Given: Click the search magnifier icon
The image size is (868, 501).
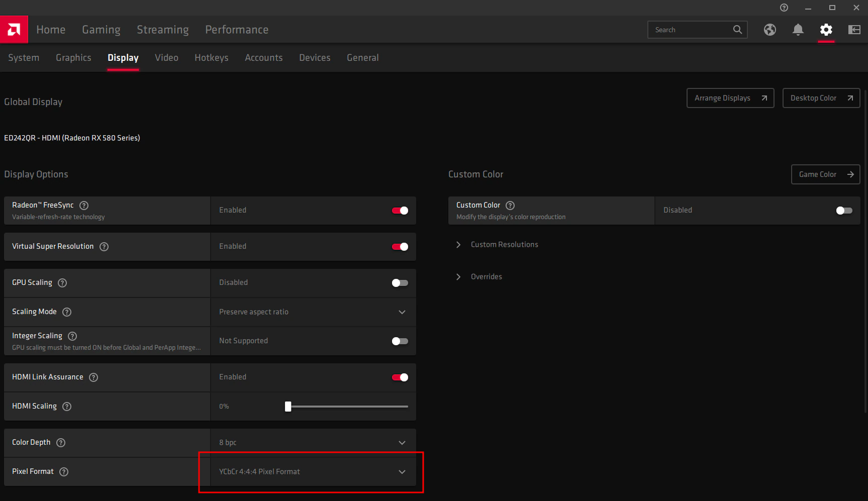Looking at the screenshot, I should [737, 30].
